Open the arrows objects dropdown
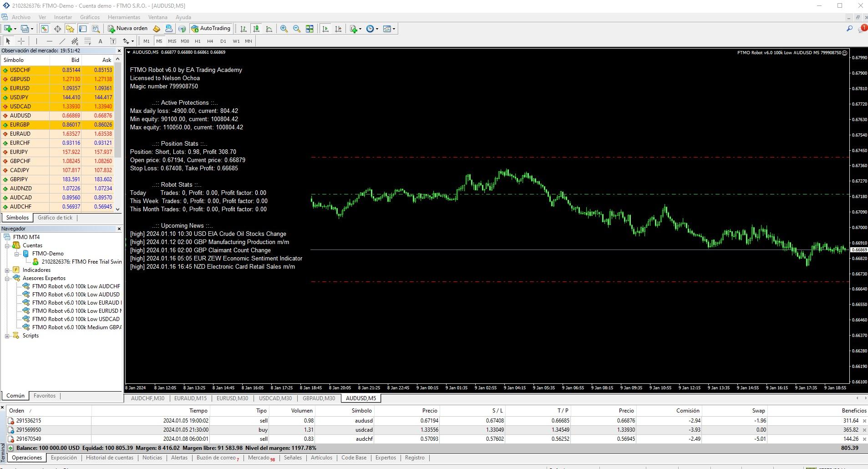Viewport: 868px width, 469px height. [128, 41]
